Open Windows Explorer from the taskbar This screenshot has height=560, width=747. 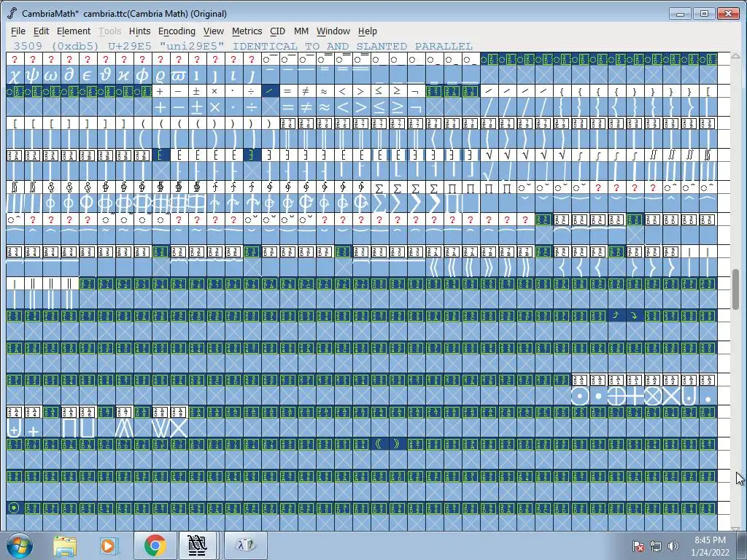[x=65, y=545]
